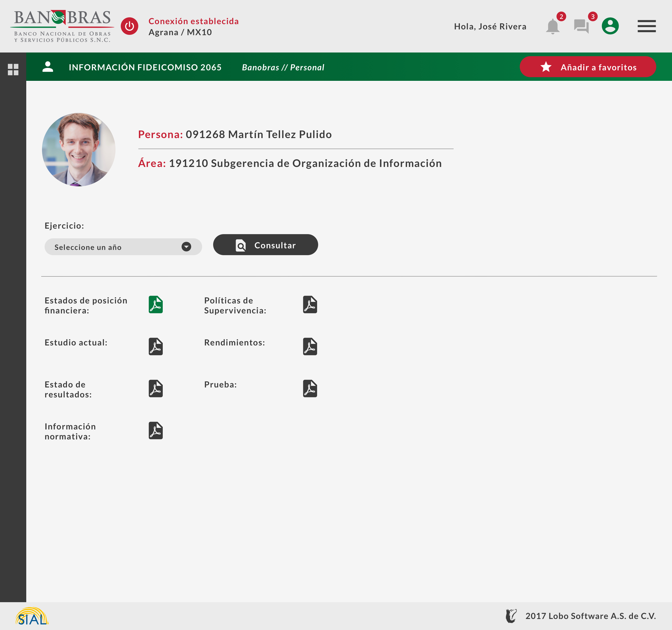Open Información normativa PDF
Image resolution: width=672 pixels, height=630 pixels.
155,430
